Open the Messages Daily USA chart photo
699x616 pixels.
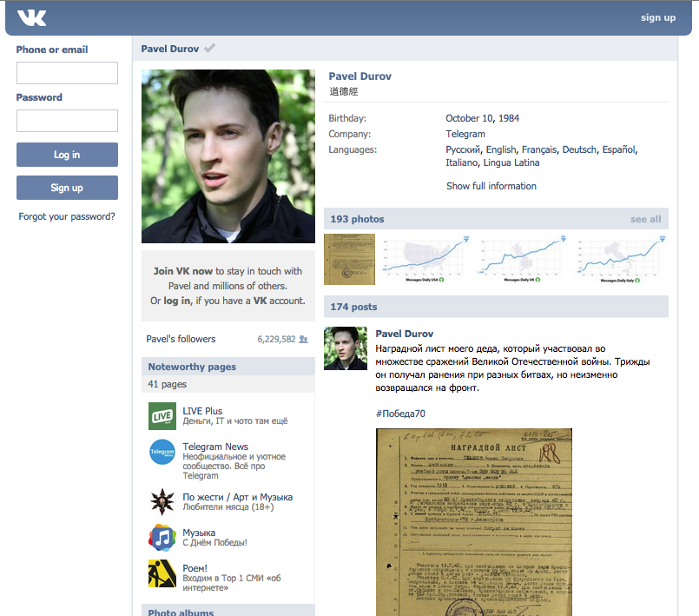point(425,259)
